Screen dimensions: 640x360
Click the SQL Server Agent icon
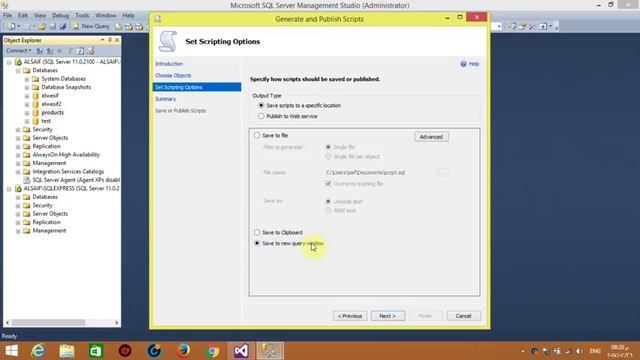27,180
